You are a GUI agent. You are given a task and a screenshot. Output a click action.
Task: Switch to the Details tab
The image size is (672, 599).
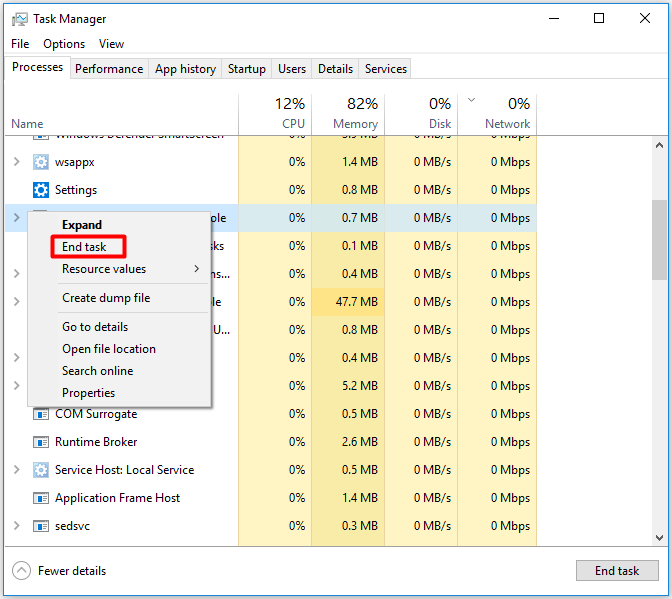click(x=335, y=69)
